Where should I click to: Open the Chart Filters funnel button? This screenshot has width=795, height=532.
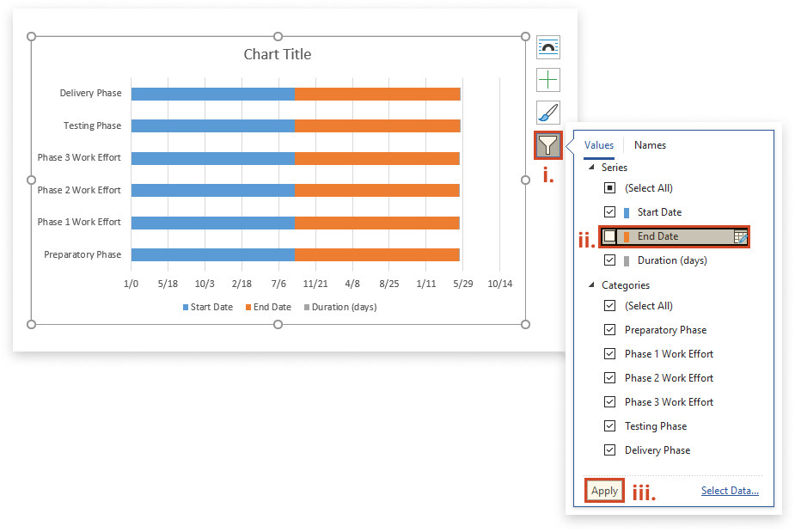pyautogui.click(x=547, y=146)
